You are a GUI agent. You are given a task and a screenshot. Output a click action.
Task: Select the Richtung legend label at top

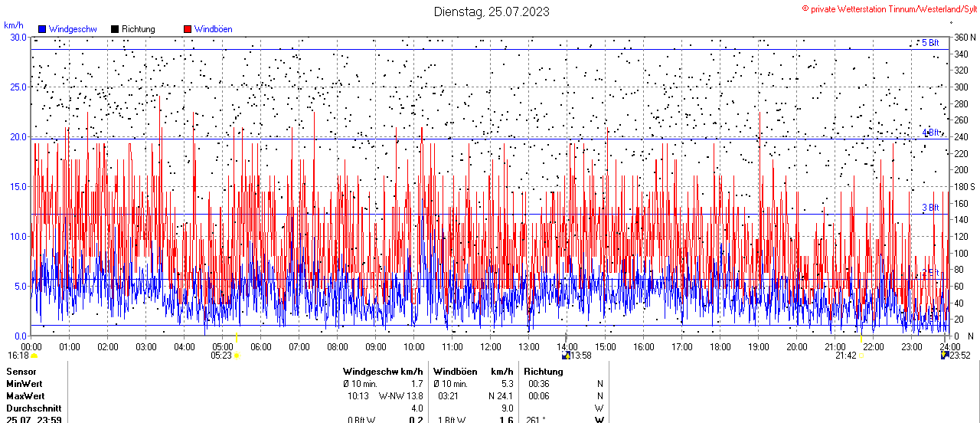click(139, 29)
